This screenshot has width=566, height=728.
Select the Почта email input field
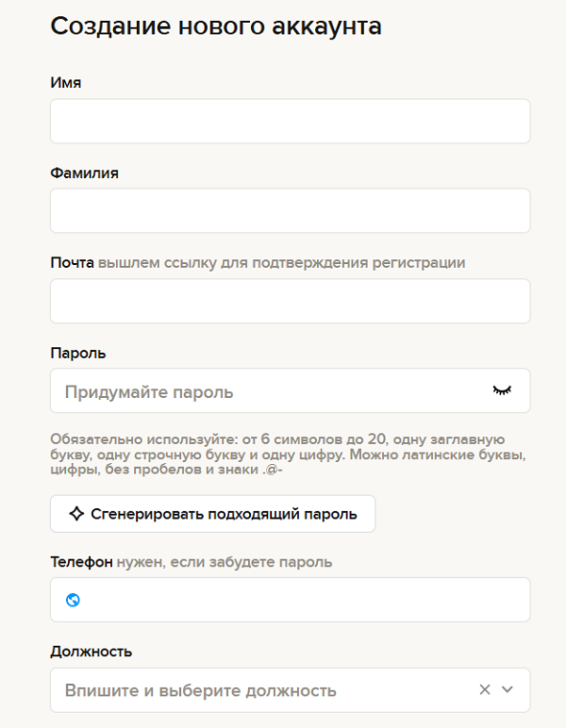(290, 301)
